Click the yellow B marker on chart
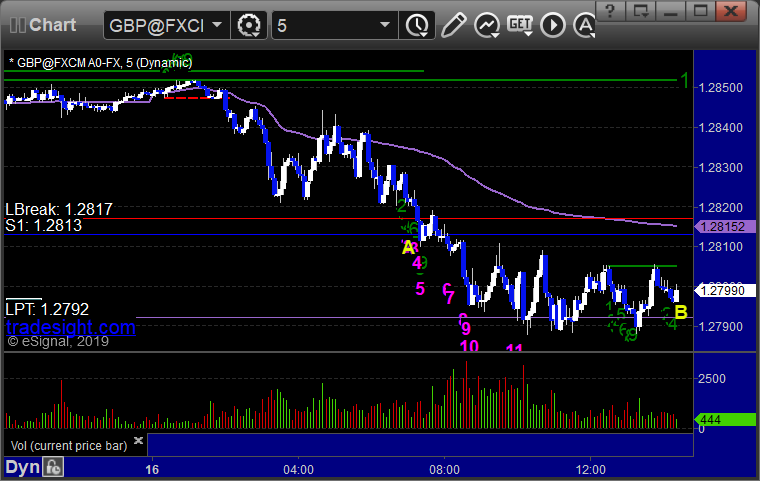This screenshot has height=481, width=760. (x=681, y=312)
